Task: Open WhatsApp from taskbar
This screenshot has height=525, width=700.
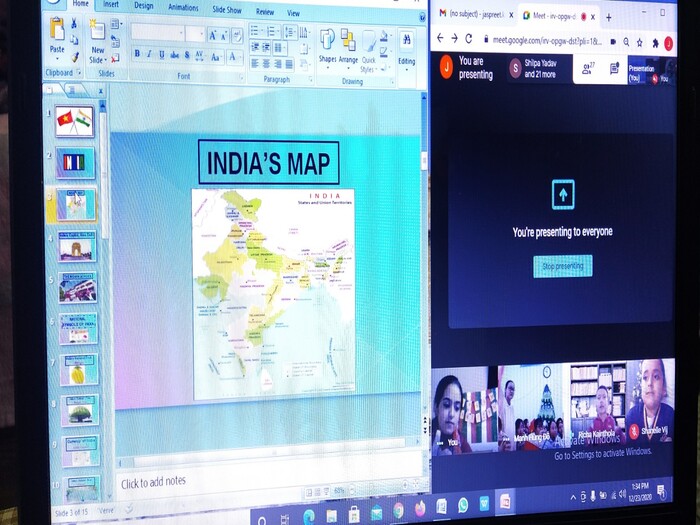Action: (463, 505)
